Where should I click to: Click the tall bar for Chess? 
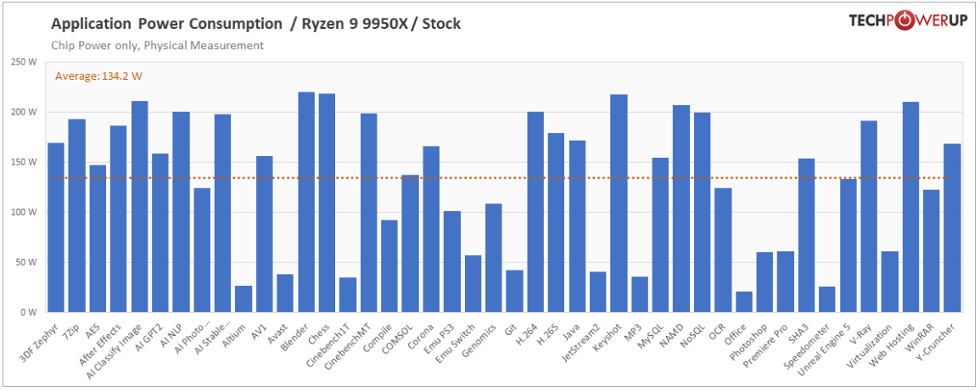[327, 203]
